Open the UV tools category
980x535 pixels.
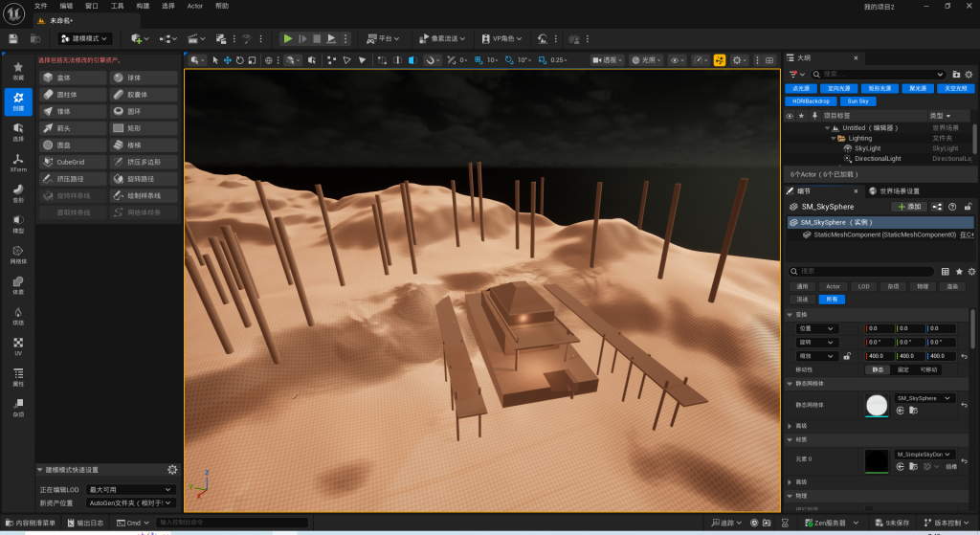click(18, 346)
